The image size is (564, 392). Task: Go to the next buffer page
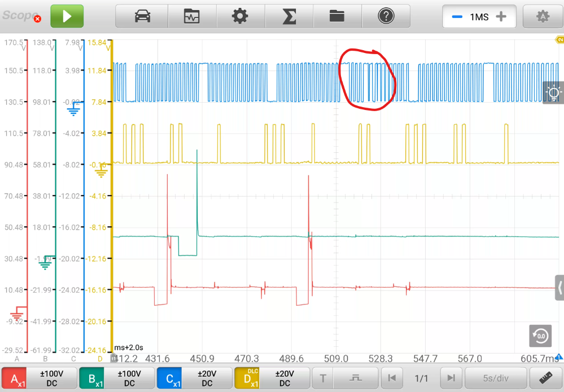point(451,378)
